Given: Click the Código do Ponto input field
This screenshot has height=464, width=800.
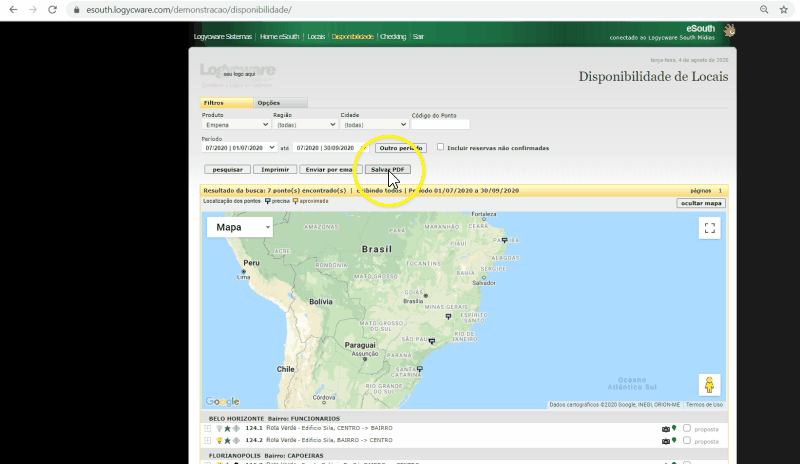Looking at the screenshot, I should point(440,125).
